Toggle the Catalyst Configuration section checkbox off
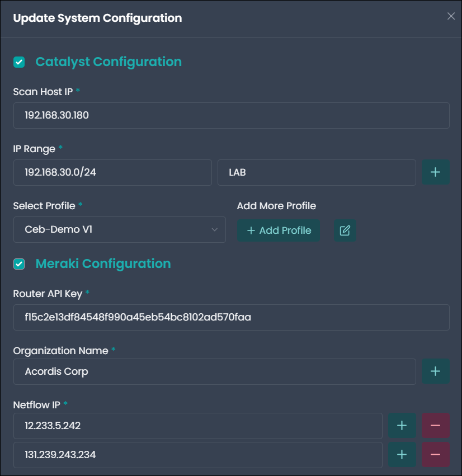The width and height of the screenshot is (462, 476). 19,62
